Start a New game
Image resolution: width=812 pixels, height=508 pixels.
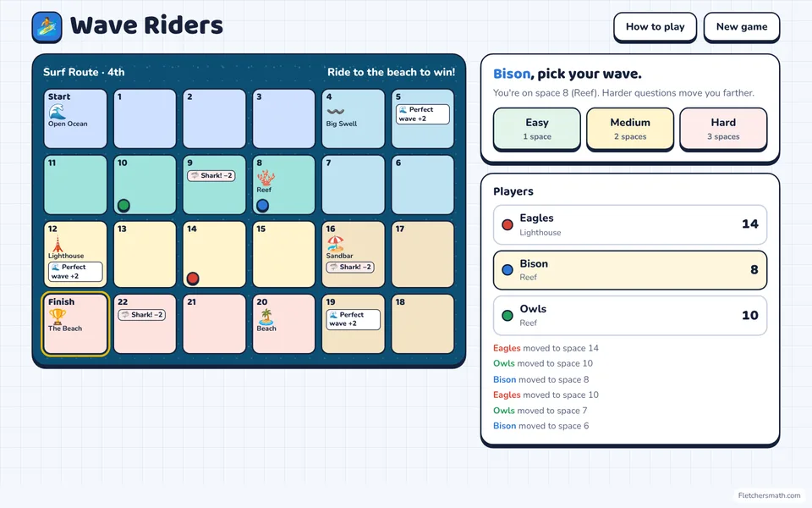pos(742,27)
